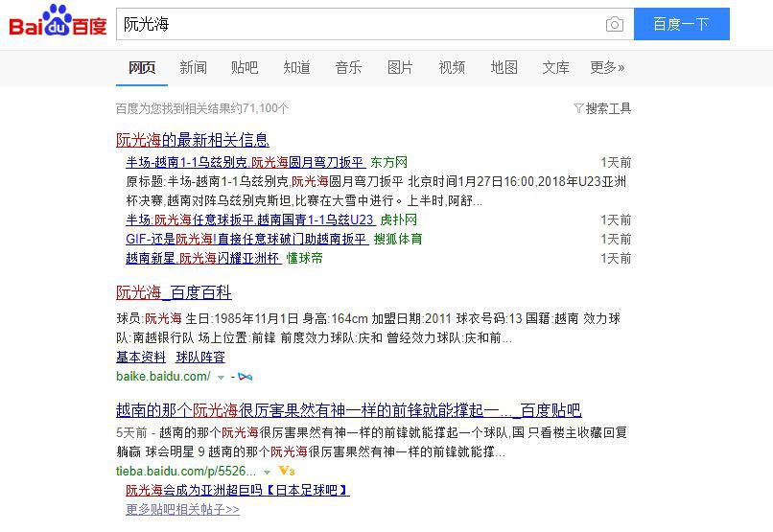Click the snippet starting 原标题:半场-越南1-1乌兹别克
The image size is (773, 532).
pos(376,191)
